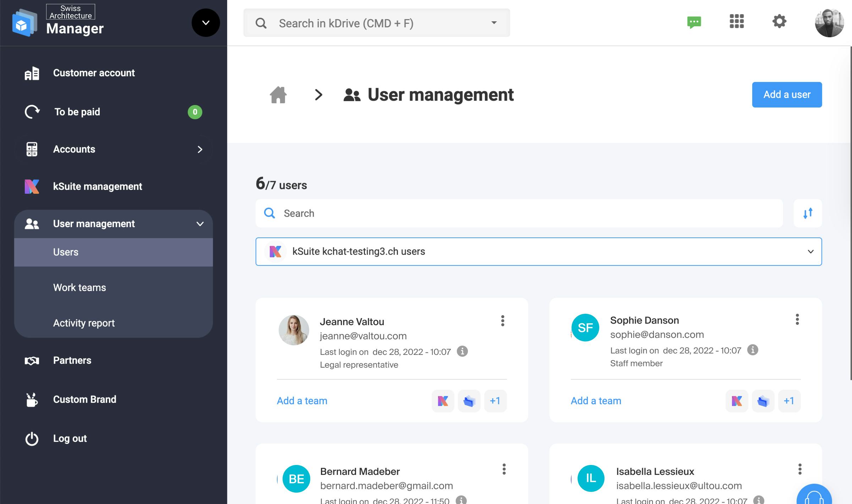852x504 pixels.
Task: Click the kDrive icon on Jeanne Valtou's card
Action: [x=469, y=401]
